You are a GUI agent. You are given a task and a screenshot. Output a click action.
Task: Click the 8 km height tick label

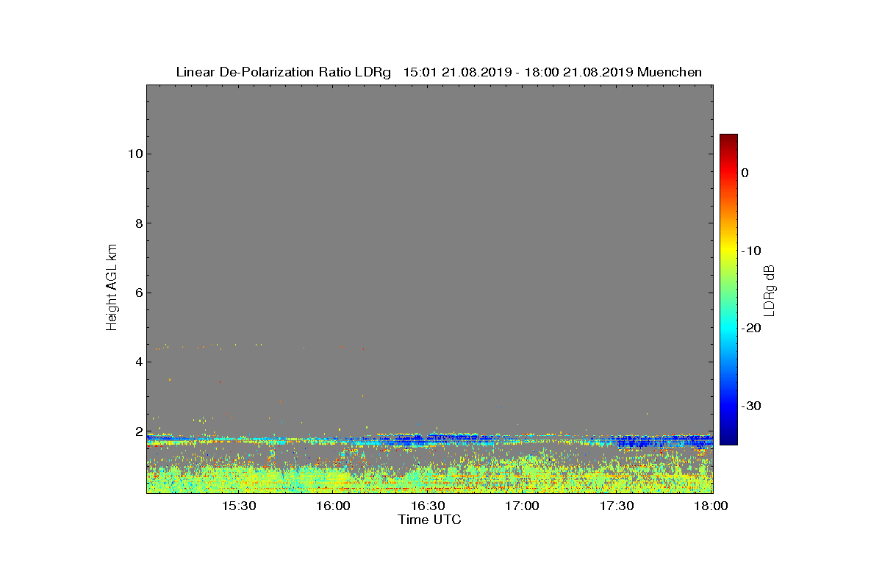[137, 223]
